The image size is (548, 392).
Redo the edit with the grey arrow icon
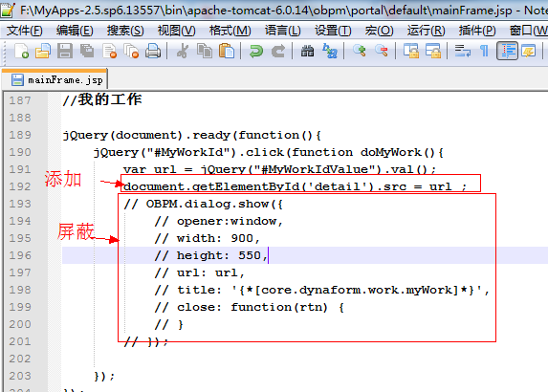[x=278, y=51]
